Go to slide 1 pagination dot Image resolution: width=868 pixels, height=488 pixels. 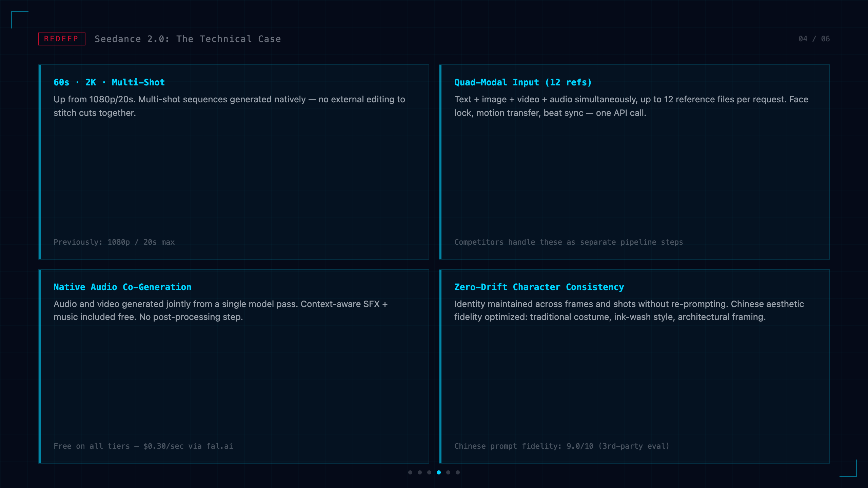(x=410, y=472)
